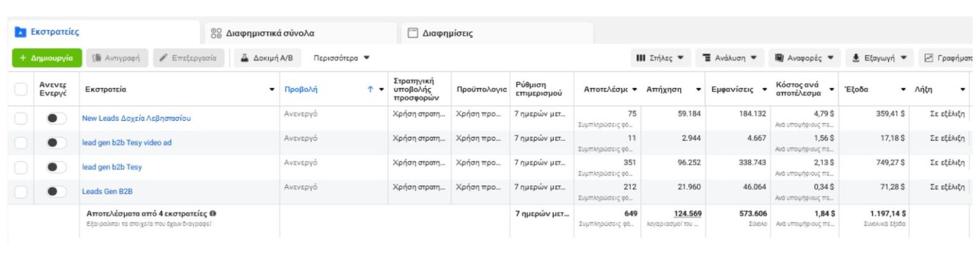Click total impressions 573.606
The width and height of the screenshot is (980, 260).
click(x=753, y=213)
